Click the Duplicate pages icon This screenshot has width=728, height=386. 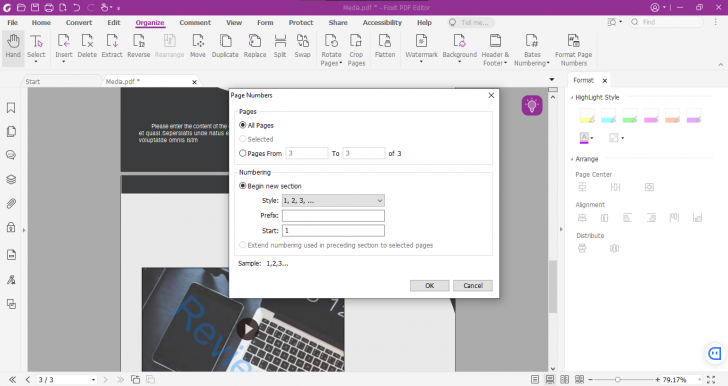coord(225,41)
